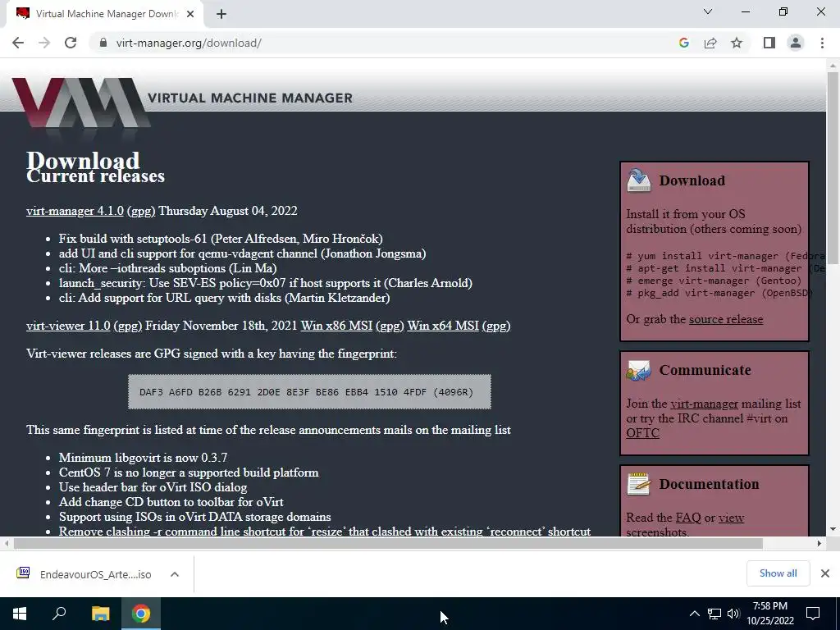This screenshot has width=840, height=630.
Task: Click the scroll down arrow
Action: 833,529
